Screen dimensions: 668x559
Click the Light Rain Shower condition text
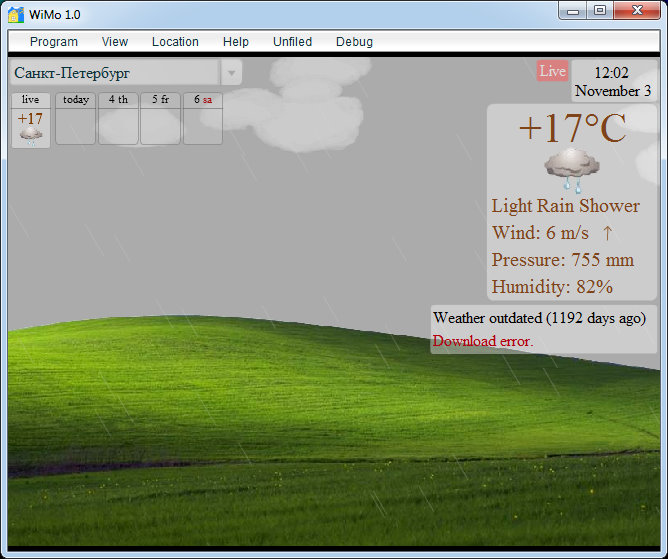pos(566,206)
